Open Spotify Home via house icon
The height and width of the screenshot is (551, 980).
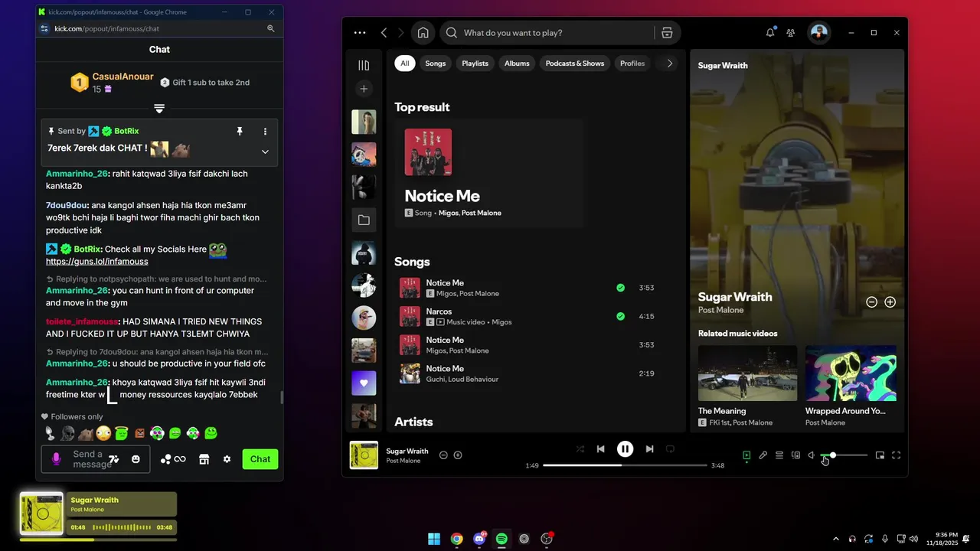pos(423,33)
